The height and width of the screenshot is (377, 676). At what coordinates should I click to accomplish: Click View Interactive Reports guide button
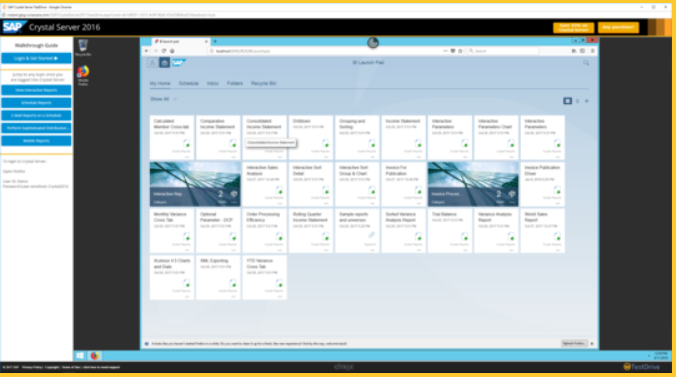click(36, 90)
